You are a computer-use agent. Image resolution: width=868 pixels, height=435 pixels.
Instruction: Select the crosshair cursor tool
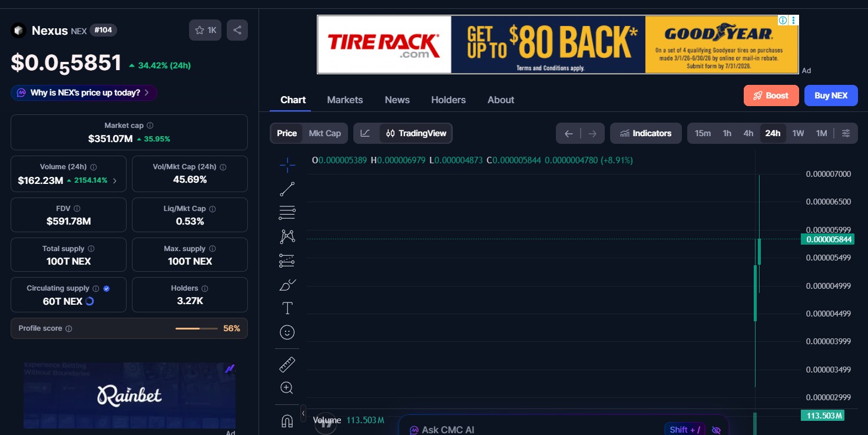tap(287, 165)
